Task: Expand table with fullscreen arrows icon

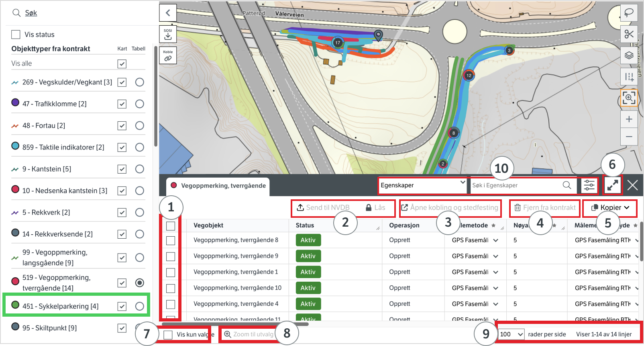Action: point(612,185)
